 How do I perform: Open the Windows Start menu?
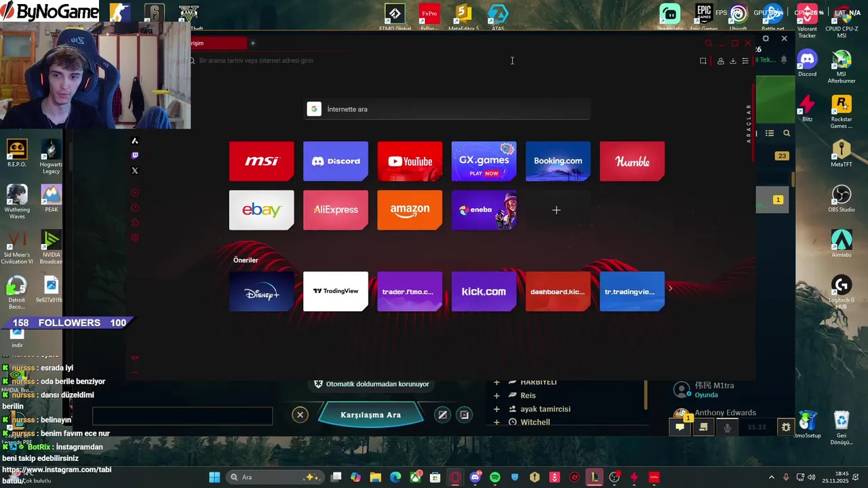(x=214, y=477)
